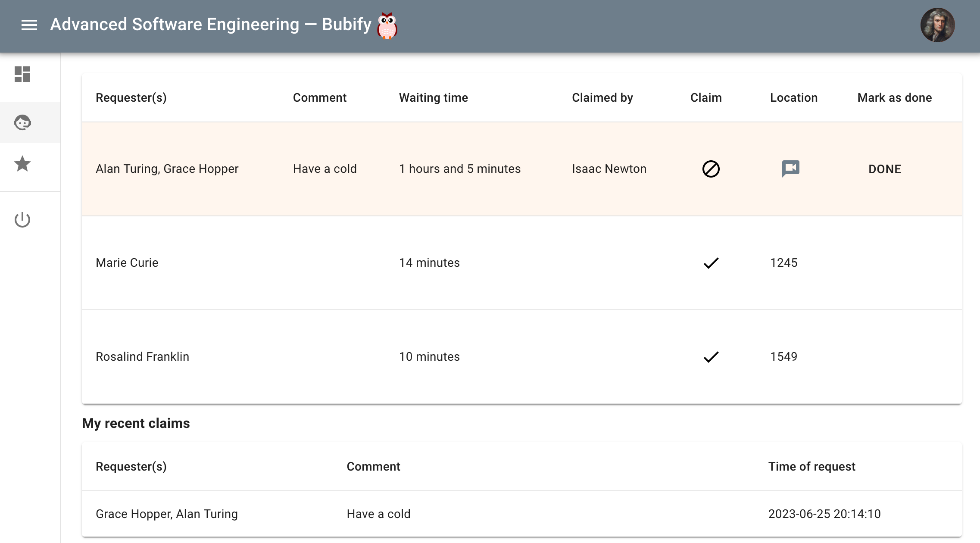Open Grace Hopper, Alan Turing recent claim
Viewport: 980px width, 543px height.
point(167,514)
